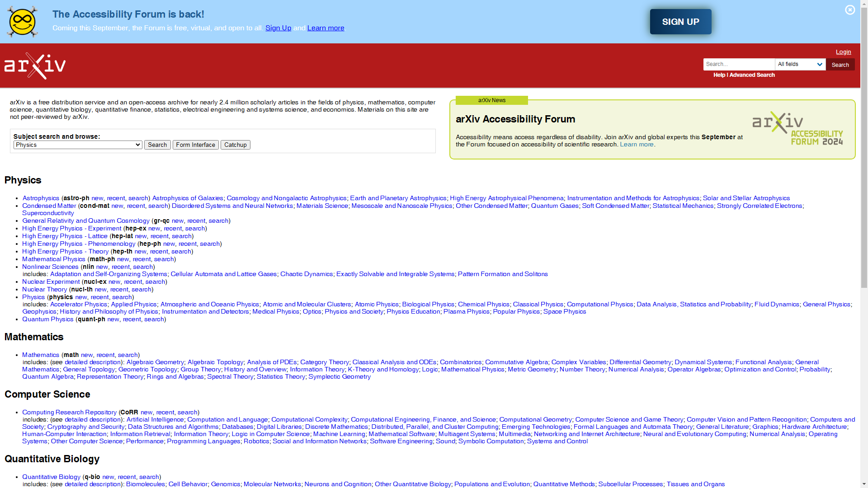
Task: Open the Sign Up link in the banner
Action: click(x=278, y=28)
